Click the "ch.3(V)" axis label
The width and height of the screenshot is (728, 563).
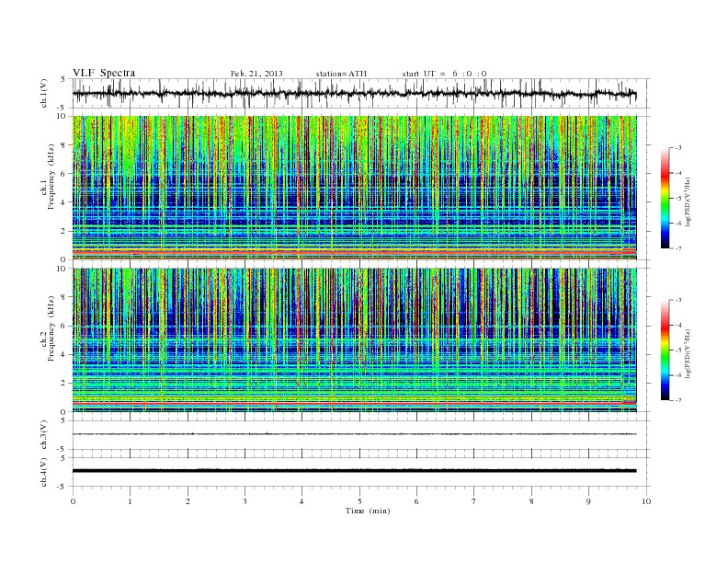pyautogui.click(x=44, y=435)
